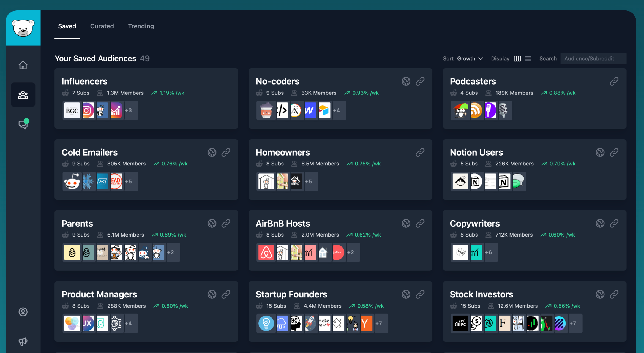Click the Audiences people icon in sidebar
The width and height of the screenshot is (644, 353).
point(23,95)
